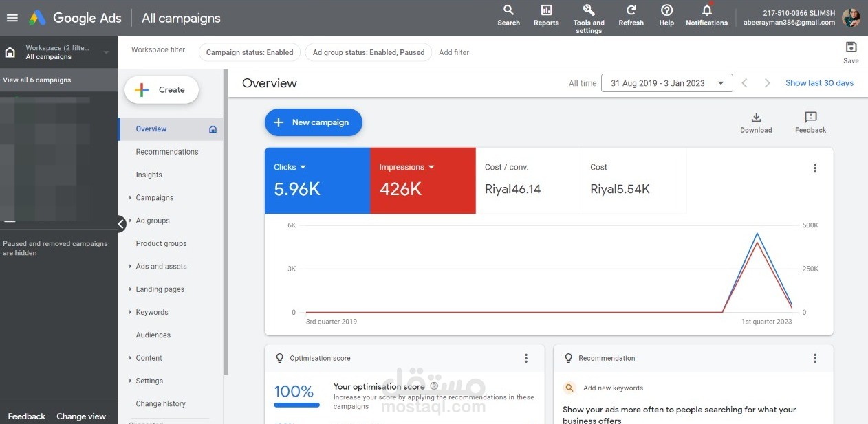868x424 pixels.
Task: Expand the Landing pages section
Action: 130,289
